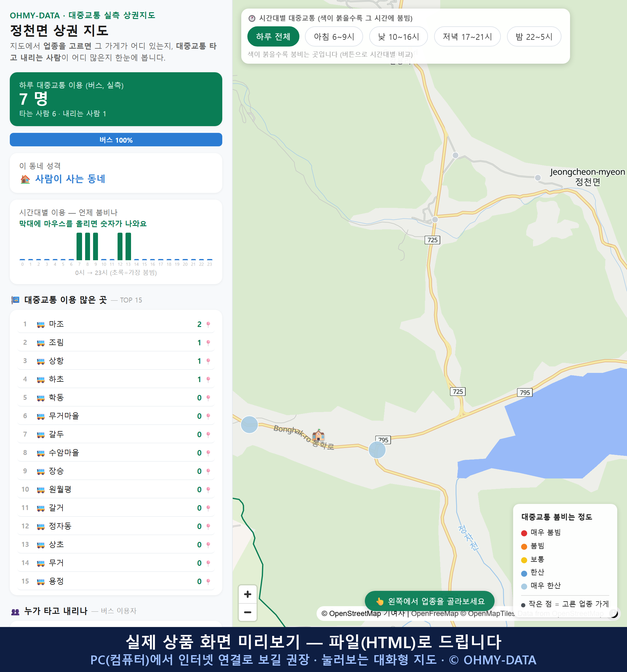
Task: Select the 하초 row in TOP 15
Action: (116, 379)
